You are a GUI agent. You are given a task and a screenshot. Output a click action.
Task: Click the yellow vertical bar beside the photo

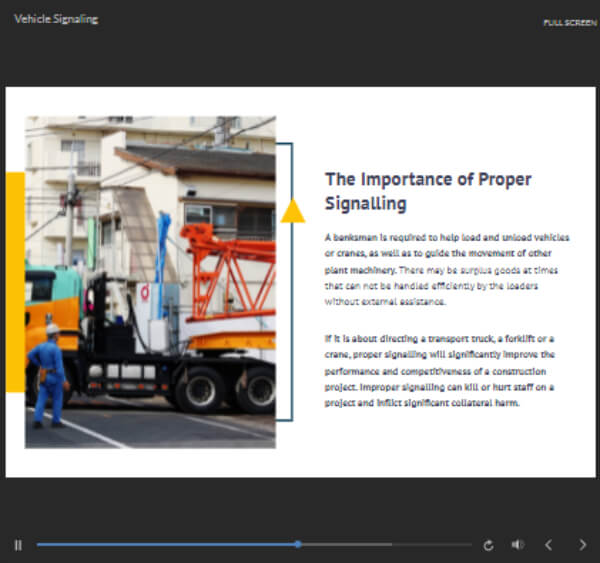[x=15, y=280]
